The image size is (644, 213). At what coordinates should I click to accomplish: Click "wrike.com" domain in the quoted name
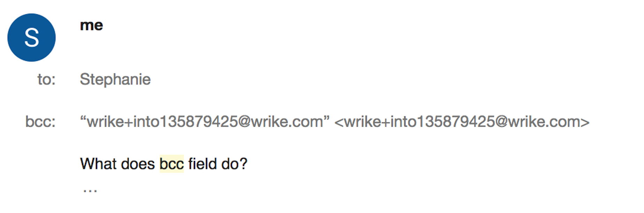click(x=287, y=122)
